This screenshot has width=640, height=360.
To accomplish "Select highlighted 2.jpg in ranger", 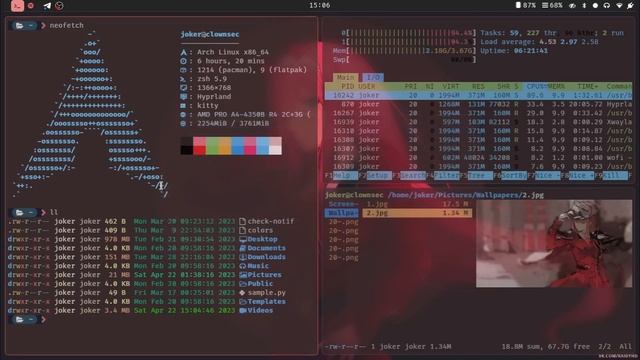I will (x=417, y=213).
